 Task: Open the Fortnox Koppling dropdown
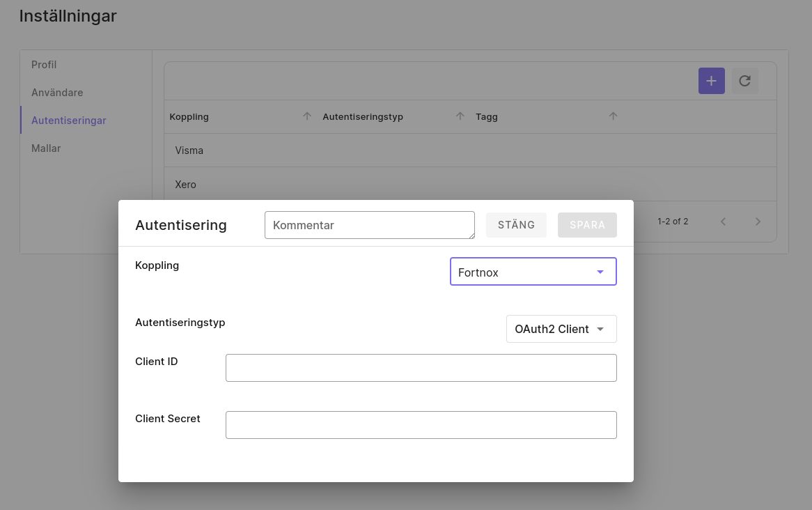point(533,272)
